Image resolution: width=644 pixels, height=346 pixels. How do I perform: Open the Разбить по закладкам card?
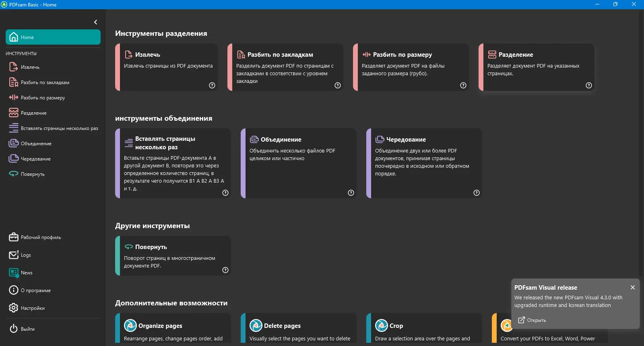point(285,67)
